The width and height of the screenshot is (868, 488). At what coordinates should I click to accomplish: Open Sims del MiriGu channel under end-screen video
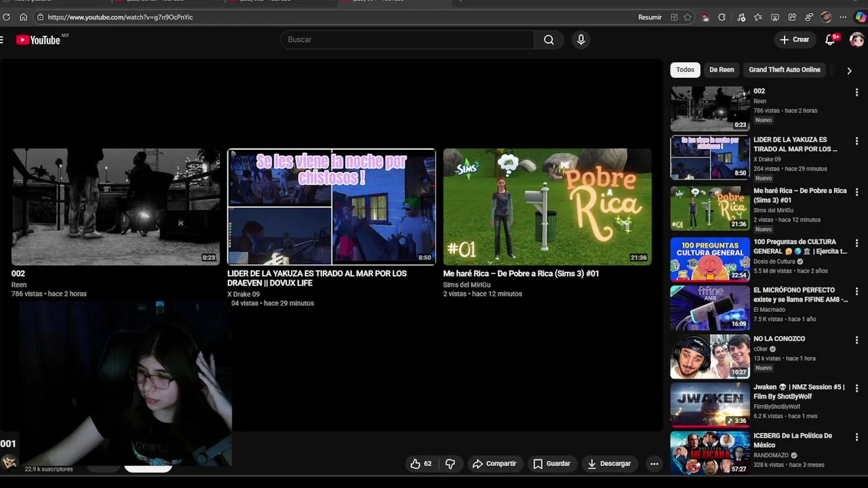click(x=467, y=285)
